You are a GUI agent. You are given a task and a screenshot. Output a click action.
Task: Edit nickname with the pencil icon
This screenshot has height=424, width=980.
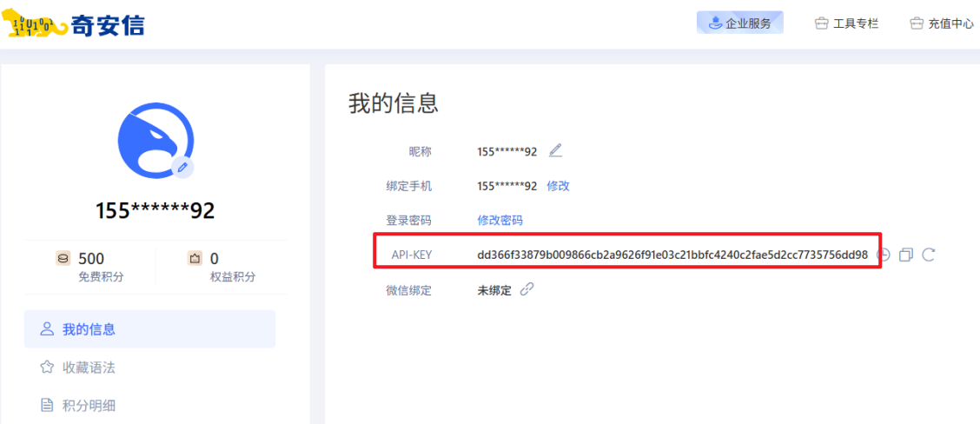click(x=555, y=150)
